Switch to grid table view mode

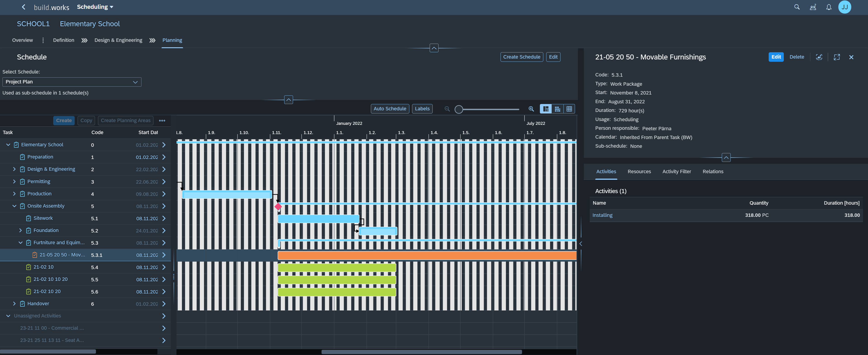569,109
